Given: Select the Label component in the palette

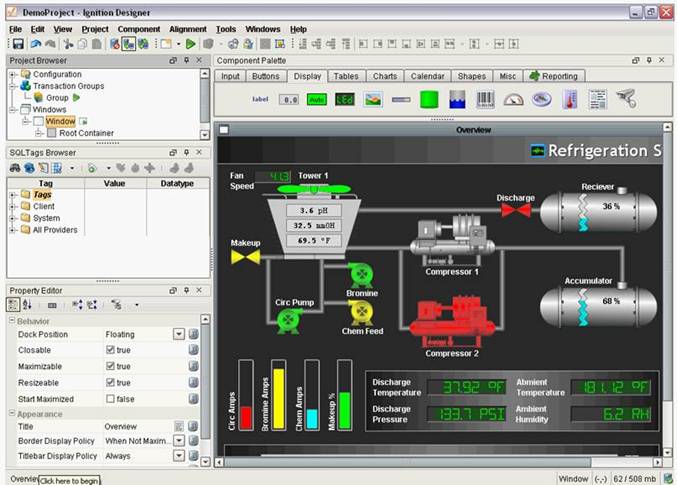Looking at the screenshot, I should [261, 99].
